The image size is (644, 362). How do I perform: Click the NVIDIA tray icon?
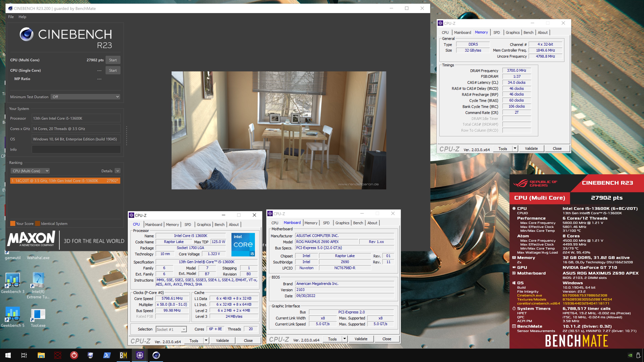[630, 355]
